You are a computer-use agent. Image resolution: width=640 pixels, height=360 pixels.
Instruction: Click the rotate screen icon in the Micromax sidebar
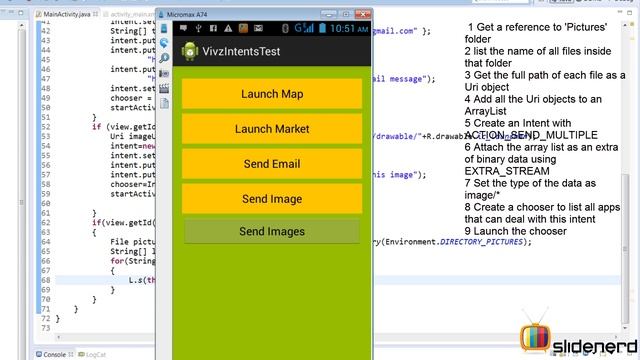[x=164, y=43]
